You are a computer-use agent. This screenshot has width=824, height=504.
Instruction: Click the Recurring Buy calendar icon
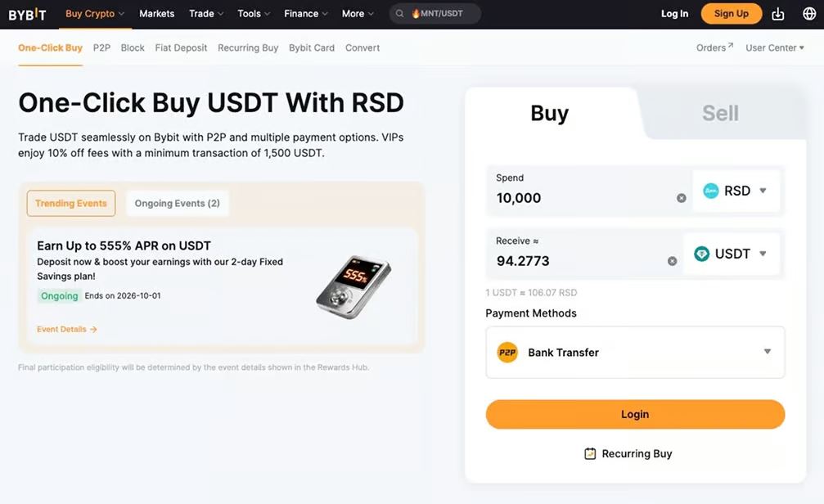click(x=590, y=453)
